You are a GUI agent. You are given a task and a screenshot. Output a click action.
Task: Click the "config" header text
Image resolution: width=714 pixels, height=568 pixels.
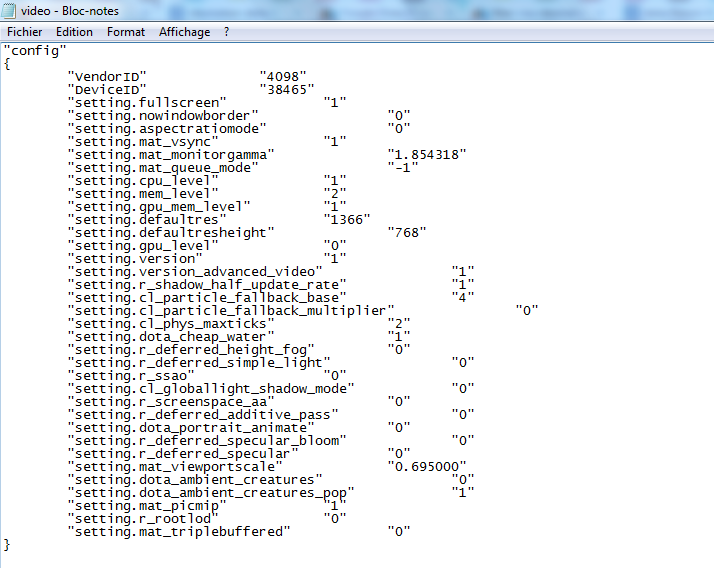click(x=35, y=51)
